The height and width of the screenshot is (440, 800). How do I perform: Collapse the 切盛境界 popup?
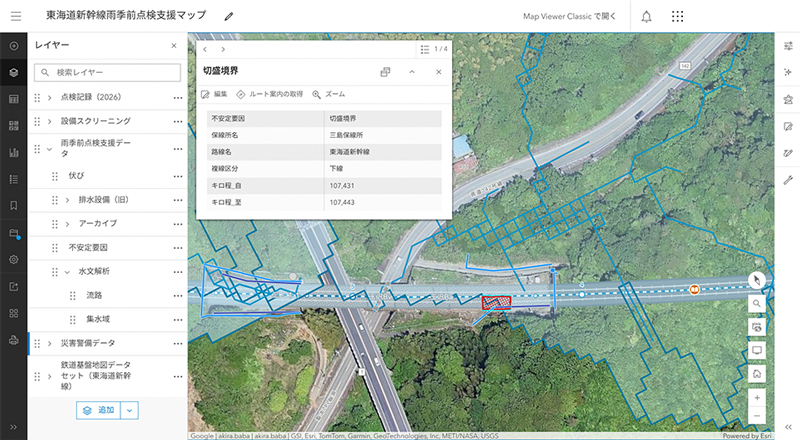point(412,72)
